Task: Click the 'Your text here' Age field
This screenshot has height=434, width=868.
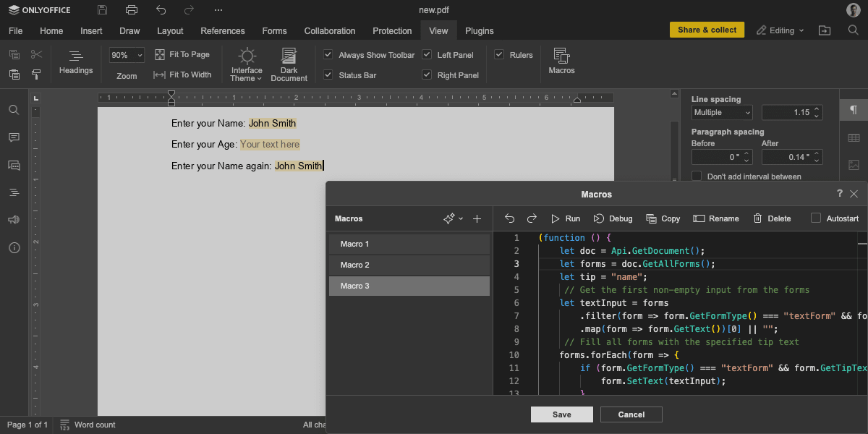Action: coord(270,145)
